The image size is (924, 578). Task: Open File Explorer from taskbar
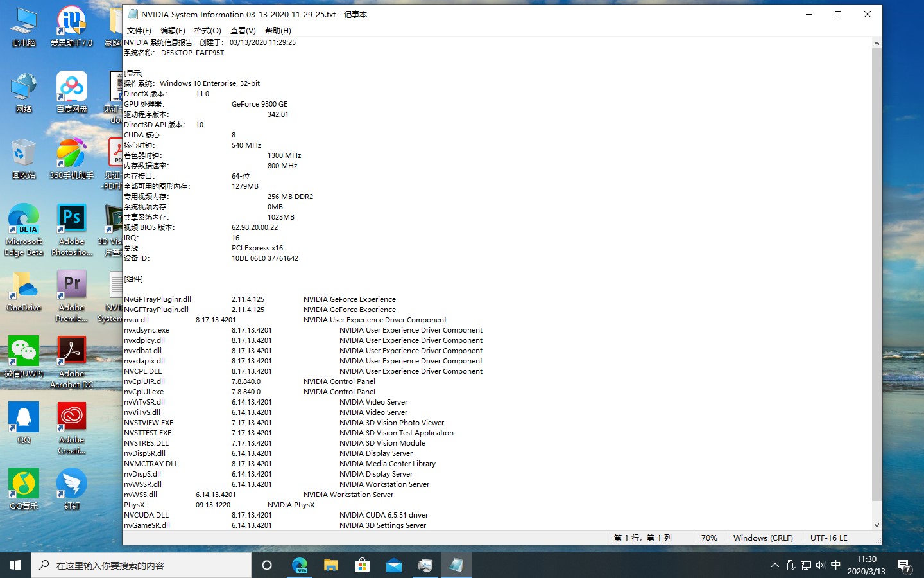pyautogui.click(x=330, y=565)
